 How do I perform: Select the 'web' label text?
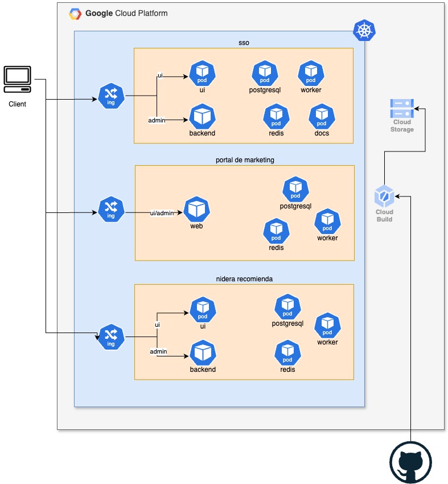pos(196,226)
